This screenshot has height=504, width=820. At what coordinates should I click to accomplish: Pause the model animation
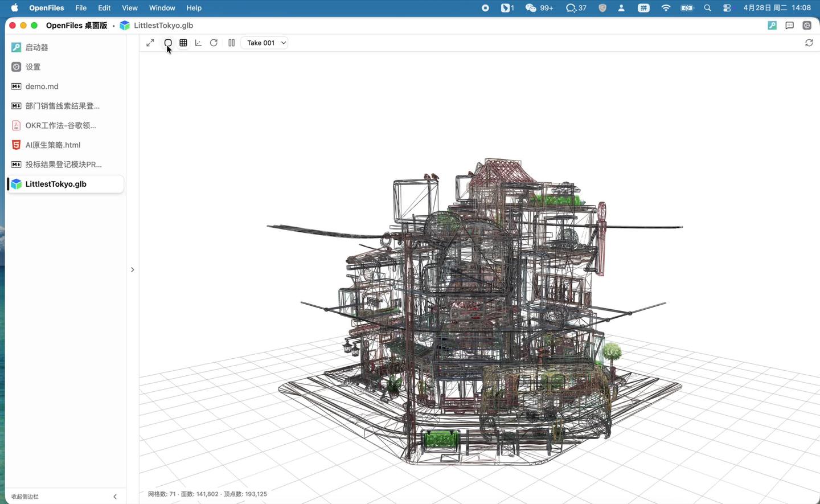(x=231, y=43)
